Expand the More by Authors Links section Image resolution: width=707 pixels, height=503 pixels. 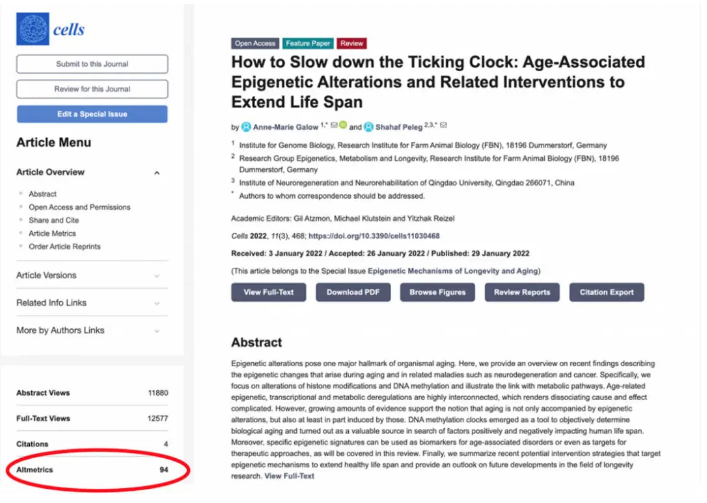[157, 330]
